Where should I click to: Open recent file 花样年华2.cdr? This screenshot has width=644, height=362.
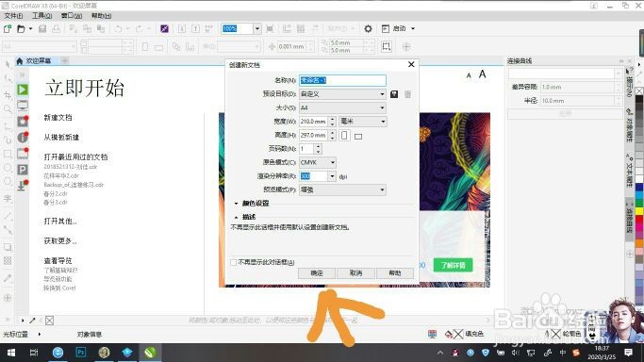[61, 175]
